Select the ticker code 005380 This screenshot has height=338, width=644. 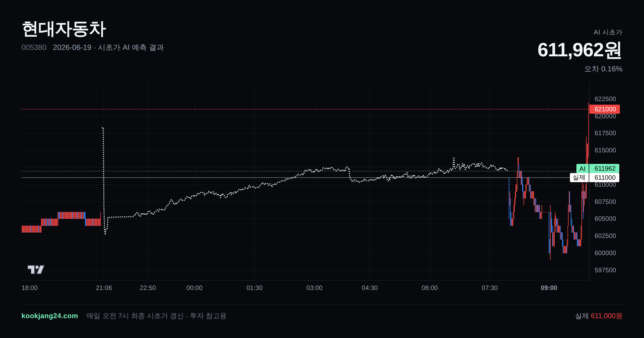click(x=34, y=47)
